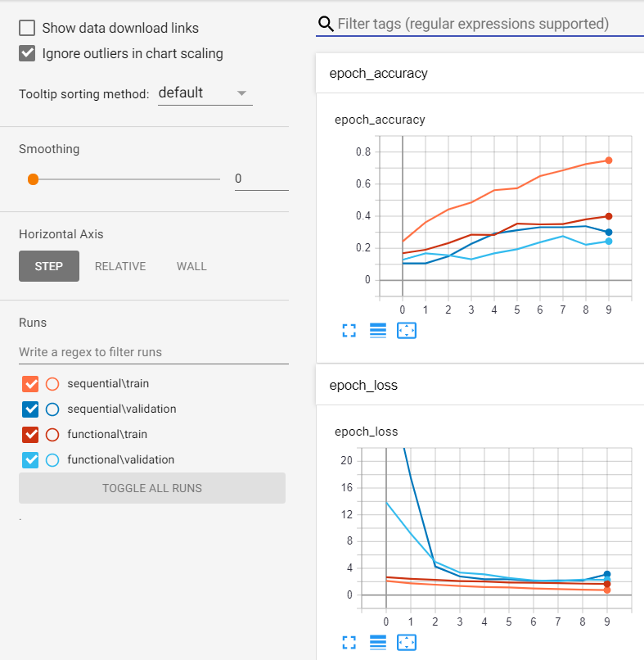The height and width of the screenshot is (660, 644).
Task: Expand the epoch_loss chart to fullscreen
Action: pos(349,642)
